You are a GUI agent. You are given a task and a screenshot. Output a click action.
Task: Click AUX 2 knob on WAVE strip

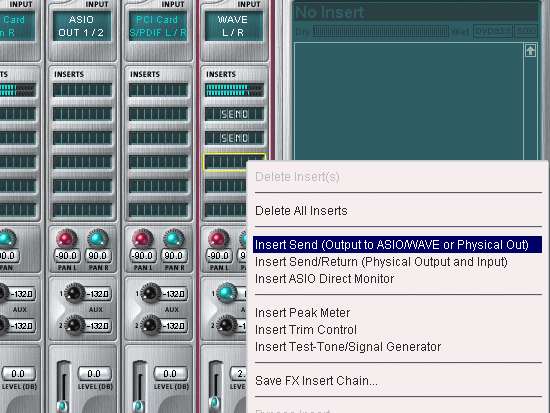point(226,325)
